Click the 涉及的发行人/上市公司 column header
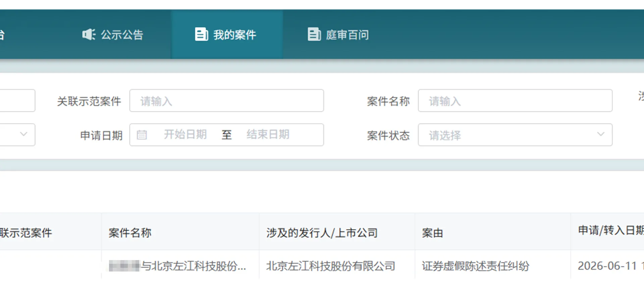This screenshot has height=295, width=644. coord(337,232)
